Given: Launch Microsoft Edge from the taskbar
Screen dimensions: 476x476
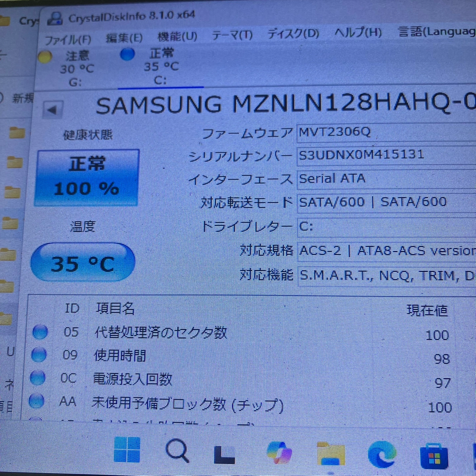Looking at the screenshot, I should (x=382, y=455).
